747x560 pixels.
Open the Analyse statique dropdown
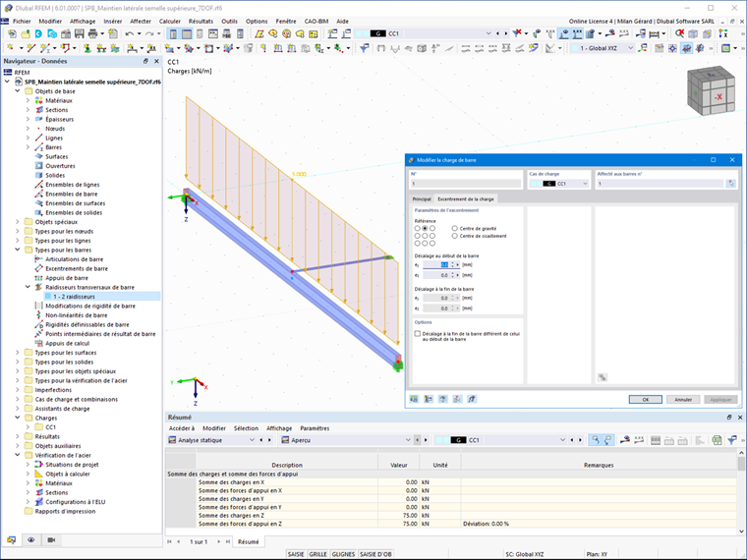click(252, 440)
